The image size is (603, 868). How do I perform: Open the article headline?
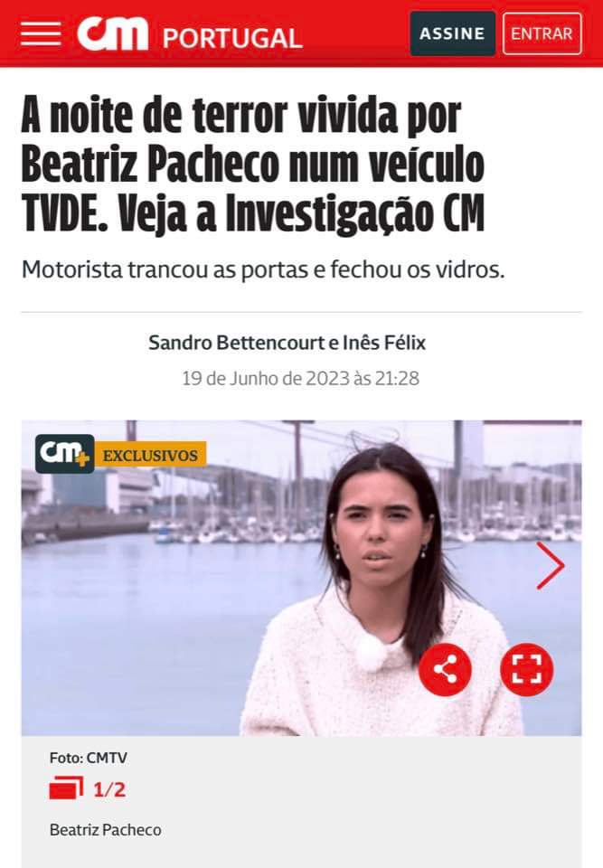pyautogui.click(x=253, y=165)
